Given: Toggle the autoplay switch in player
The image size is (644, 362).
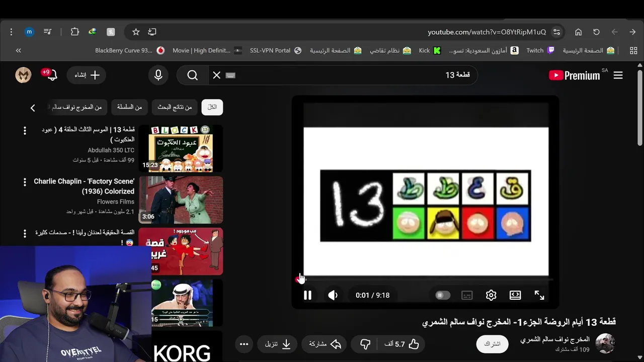Looking at the screenshot, I should coord(442,295).
